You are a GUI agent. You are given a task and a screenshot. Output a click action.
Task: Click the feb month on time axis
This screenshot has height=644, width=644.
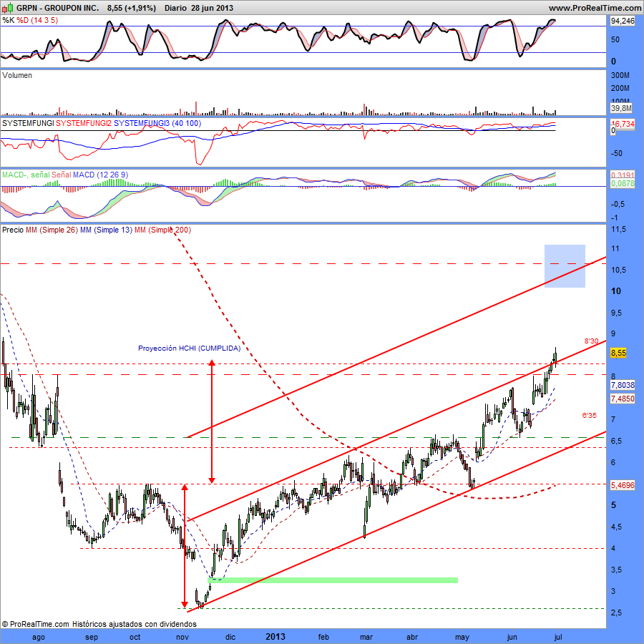coord(323,638)
